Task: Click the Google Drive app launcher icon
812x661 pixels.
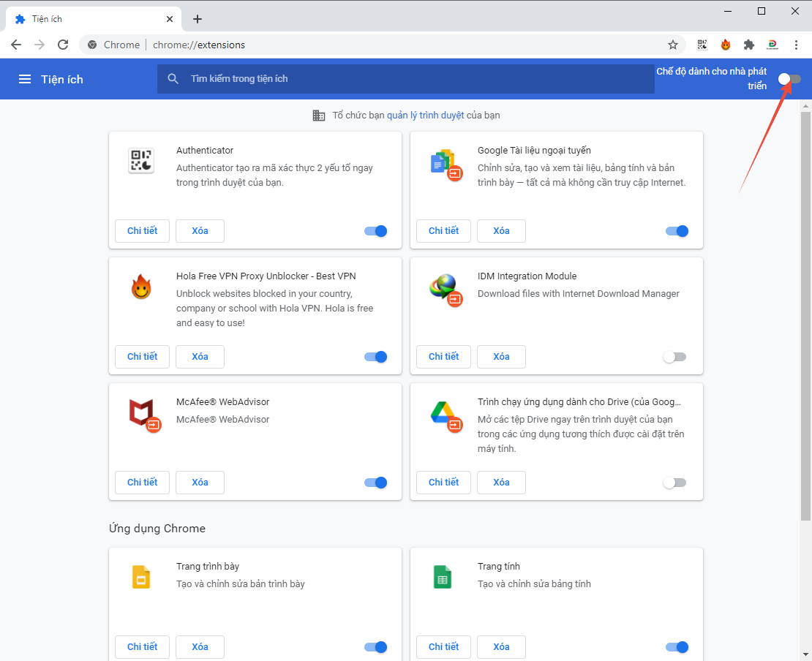Action: tap(446, 416)
